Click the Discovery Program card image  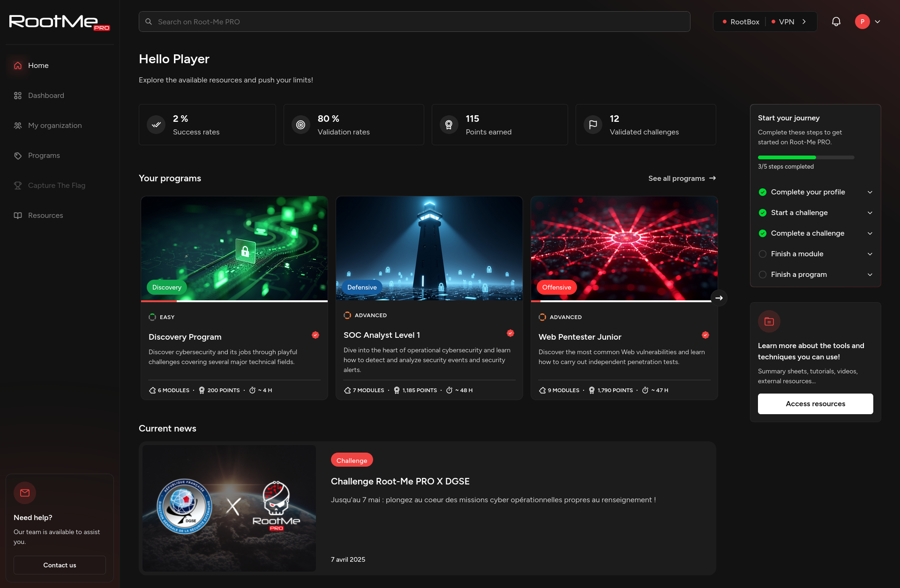click(x=234, y=248)
